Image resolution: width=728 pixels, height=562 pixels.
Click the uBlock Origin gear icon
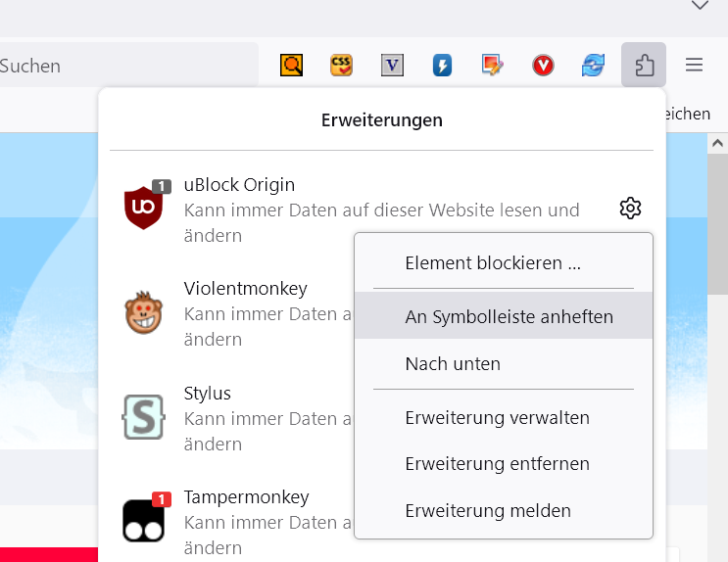pyautogui.click(x=630, y=209)
